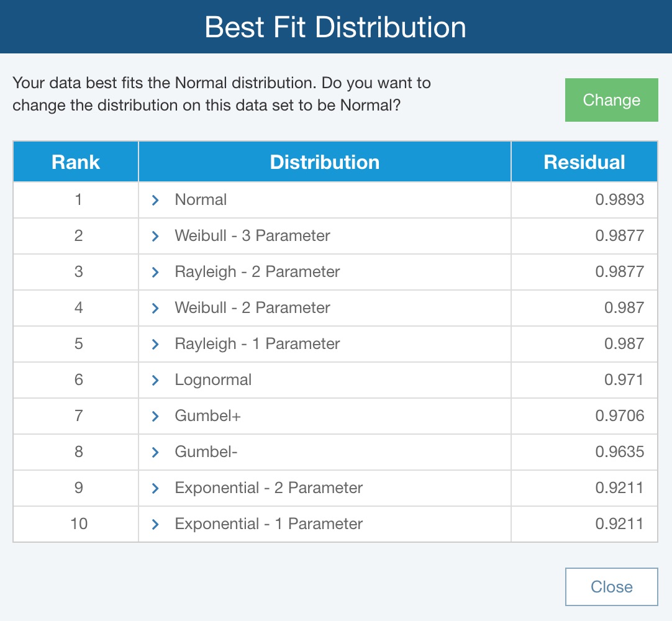Image resolution: width=672 pixels, height=621 pixels.
Task: Click the Residual column header
Action: [x=584, y=161]
